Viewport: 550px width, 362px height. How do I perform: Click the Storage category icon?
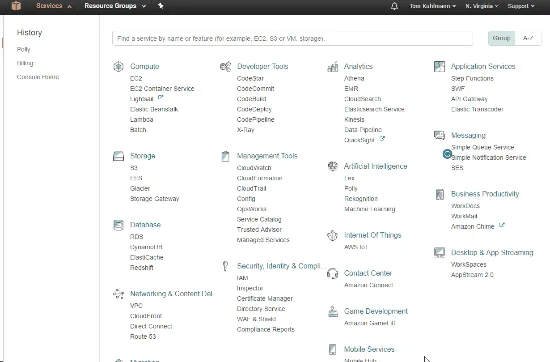click(x=119, y=156)
